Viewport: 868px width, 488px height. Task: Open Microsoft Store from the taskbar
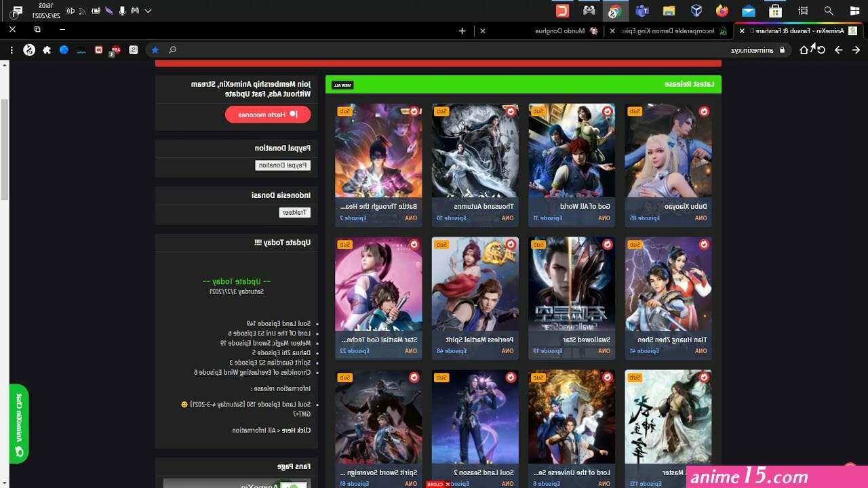click(x=776, y=11)
